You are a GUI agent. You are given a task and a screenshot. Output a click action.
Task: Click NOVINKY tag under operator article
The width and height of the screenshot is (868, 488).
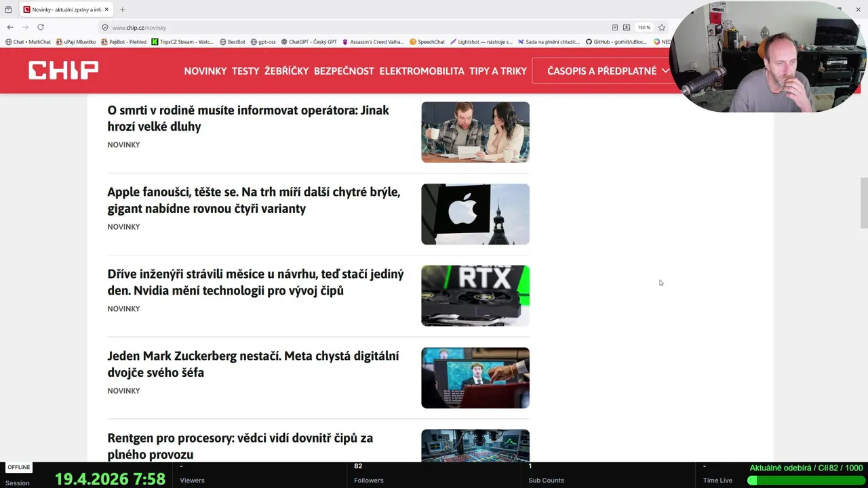tap(123, 145)
